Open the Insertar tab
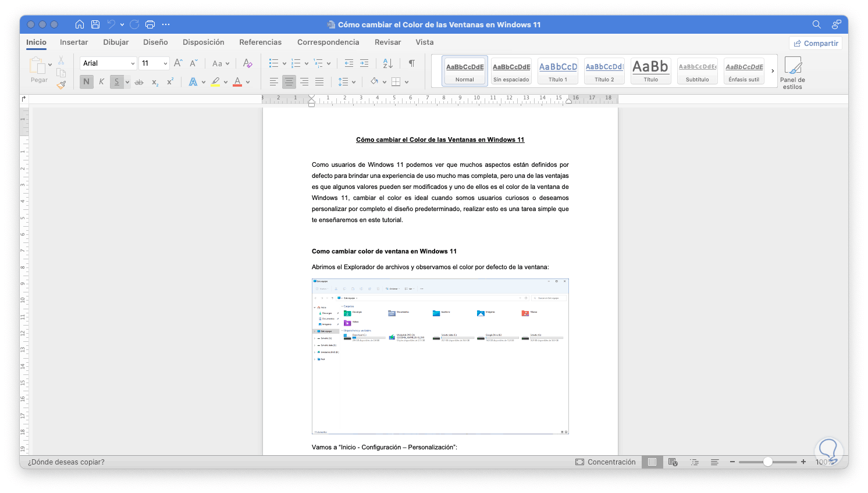 [74, 42]
